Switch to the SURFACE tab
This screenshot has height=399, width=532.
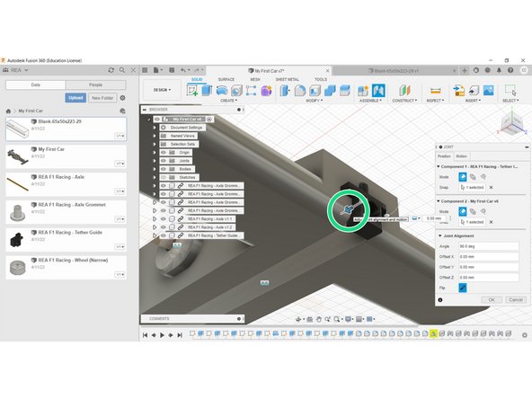[226, 79]
